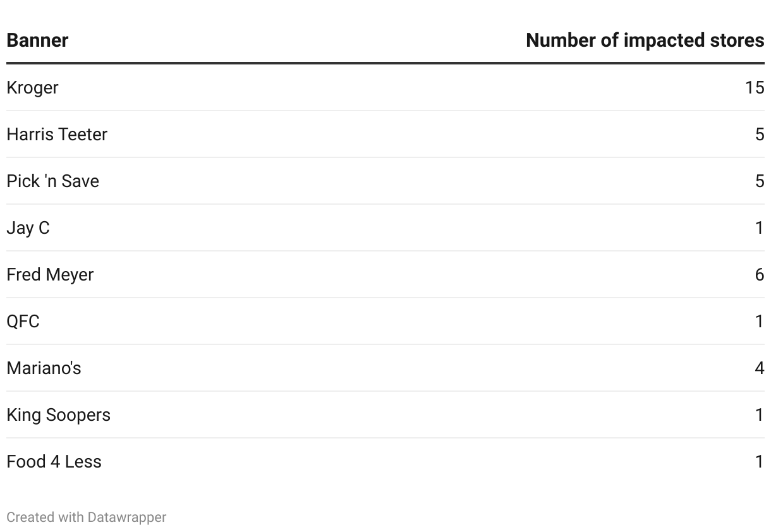Select the Harris Teeter row label
The image size is (771, 532).
[x=57, y=134]
